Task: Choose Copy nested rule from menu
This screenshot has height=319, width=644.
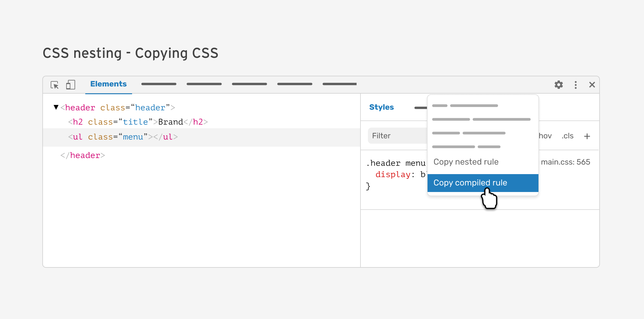Action: (466, 162)
